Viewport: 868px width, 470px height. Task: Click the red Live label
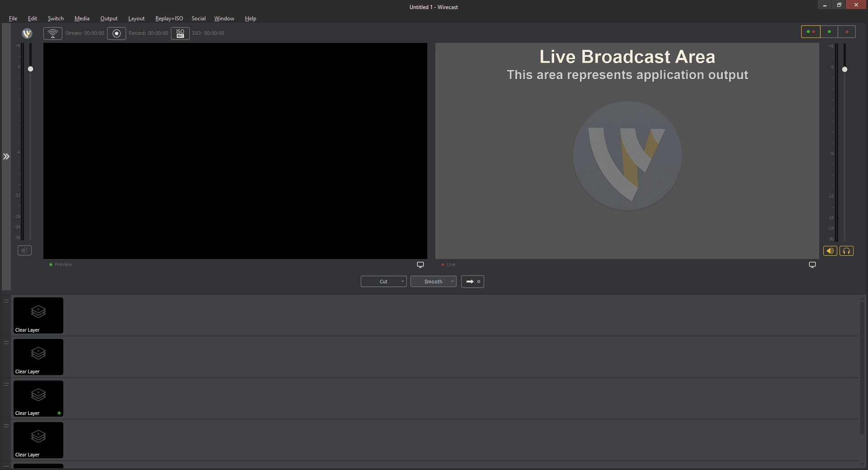click(x=448, y=265)
